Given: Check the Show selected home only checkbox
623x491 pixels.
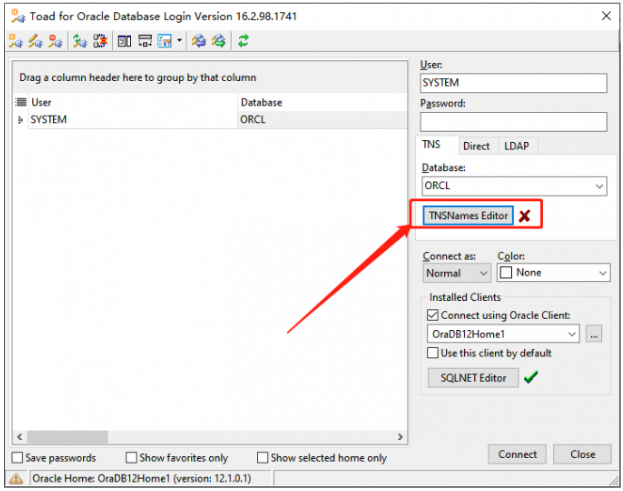Looking at the screenshot, I should [263, 458].
